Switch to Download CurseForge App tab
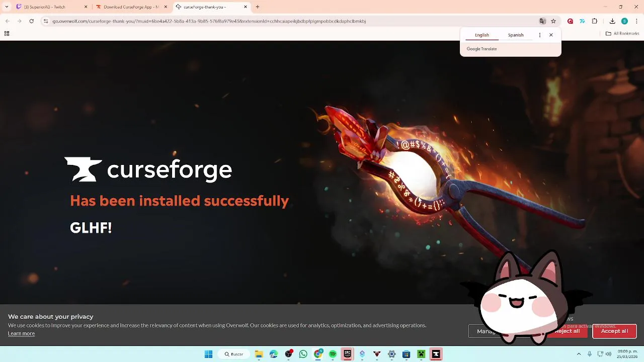This screenshot has height=362, width=644. [131, 7]
